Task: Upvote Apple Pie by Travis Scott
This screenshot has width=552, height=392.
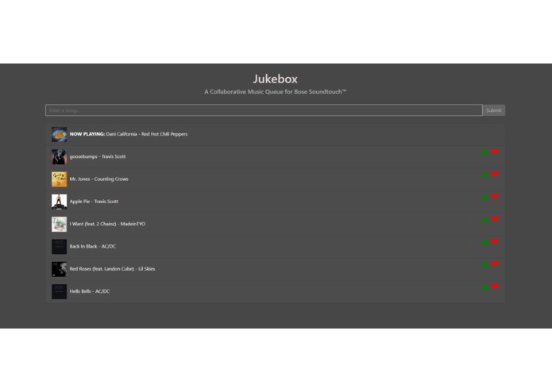Action: click(484, 198)
